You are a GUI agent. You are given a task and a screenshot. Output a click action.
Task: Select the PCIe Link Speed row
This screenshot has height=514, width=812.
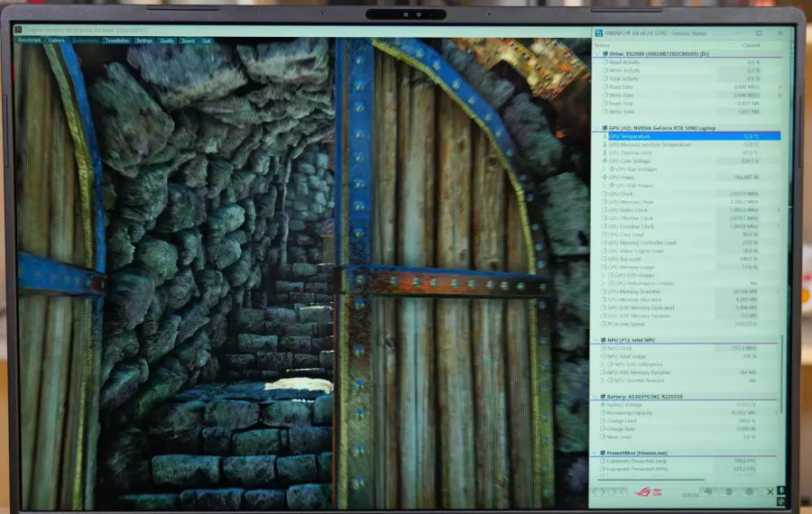pyautogui.click(x=690, y=324)
